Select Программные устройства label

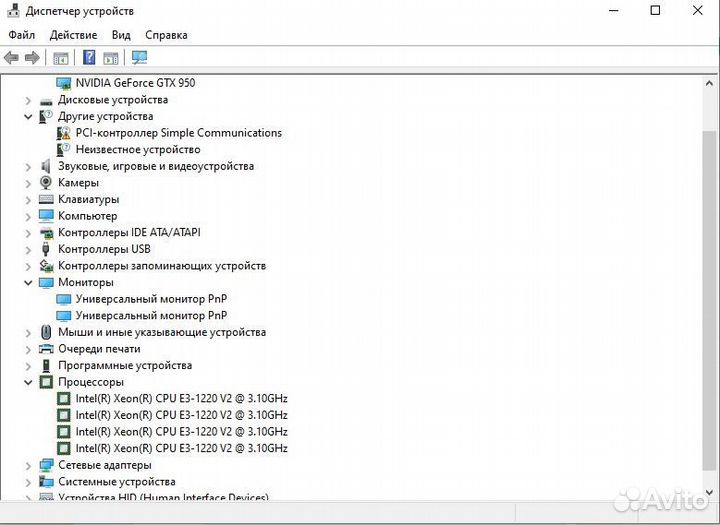point(125,366)
